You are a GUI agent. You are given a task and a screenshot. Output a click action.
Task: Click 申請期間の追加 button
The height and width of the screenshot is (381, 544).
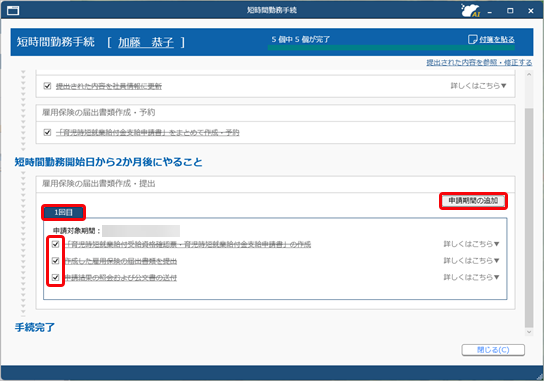click(x=473, y=201)
